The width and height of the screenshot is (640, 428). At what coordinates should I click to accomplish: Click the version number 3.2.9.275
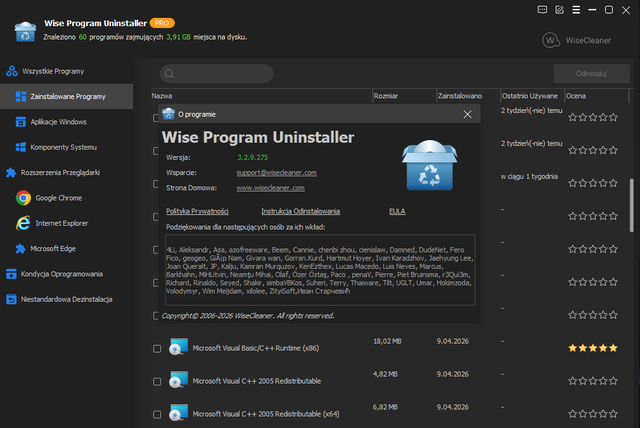[253, 157]
